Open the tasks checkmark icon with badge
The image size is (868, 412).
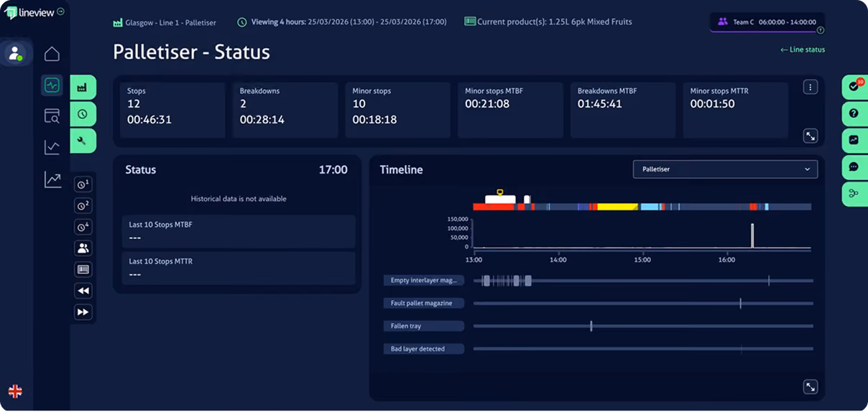(854, 86)
